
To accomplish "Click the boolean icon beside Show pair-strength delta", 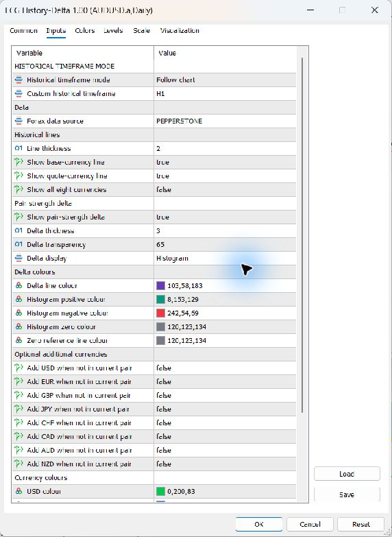I will pos(19,217).
